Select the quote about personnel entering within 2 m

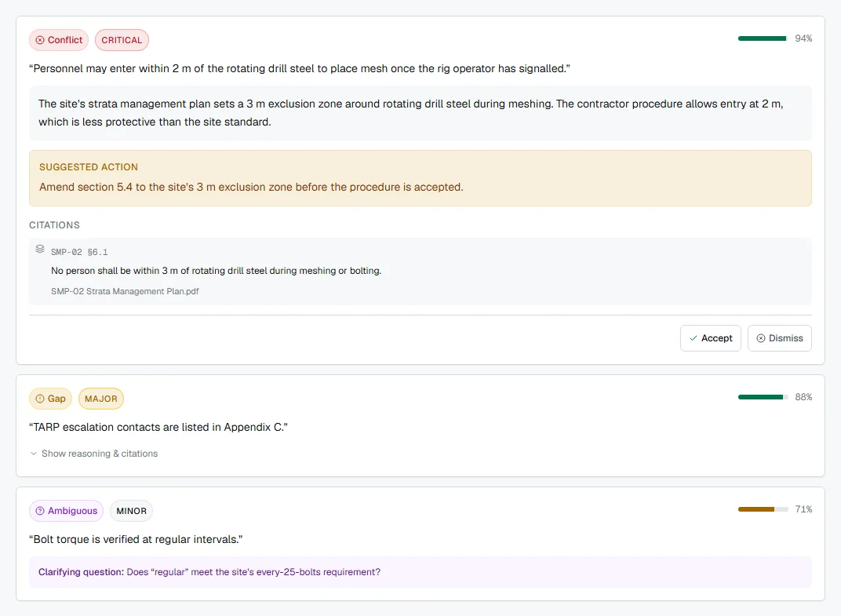[299, 69]
